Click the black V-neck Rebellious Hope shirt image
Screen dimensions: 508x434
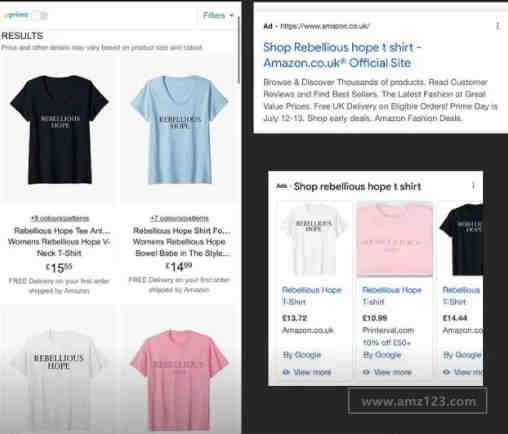pyautogui.click(x=59, y=130)
